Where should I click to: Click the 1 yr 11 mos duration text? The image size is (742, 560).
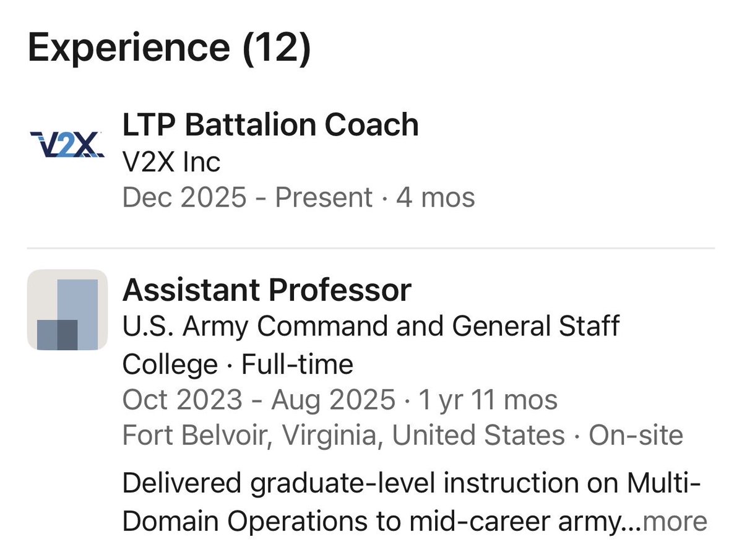(x=488, y=400)
